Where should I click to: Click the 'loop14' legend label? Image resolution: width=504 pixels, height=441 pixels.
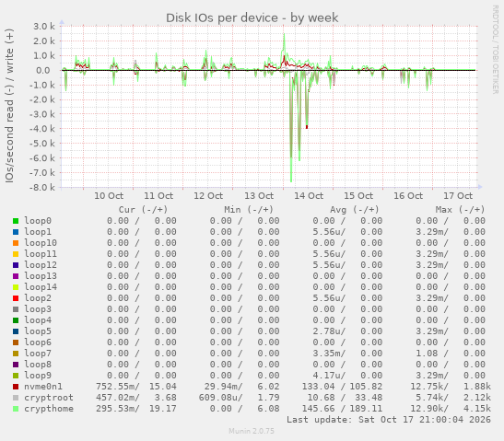(41, 287)
